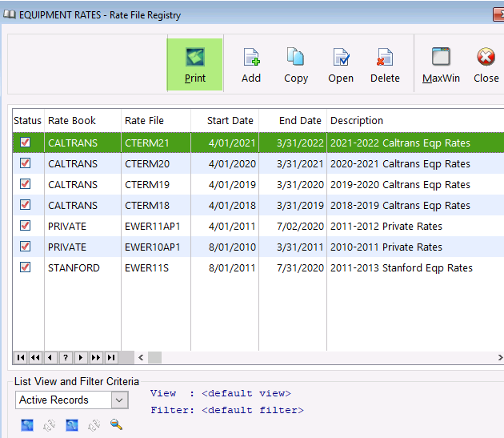Click the magnifying glass search icon
Viewport: 504px width, 438px height.
point(116,424)
